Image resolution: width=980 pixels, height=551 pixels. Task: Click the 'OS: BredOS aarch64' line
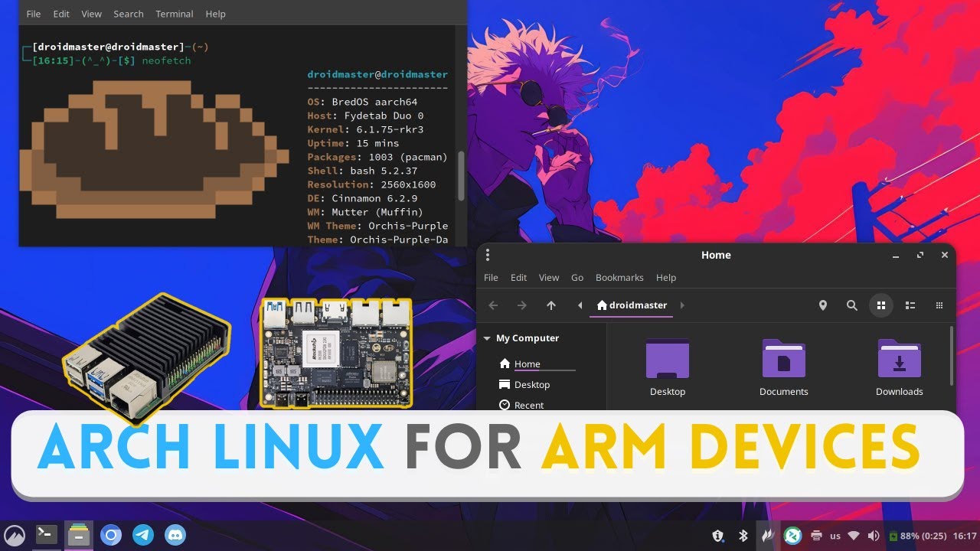click(x=363, y=102)
